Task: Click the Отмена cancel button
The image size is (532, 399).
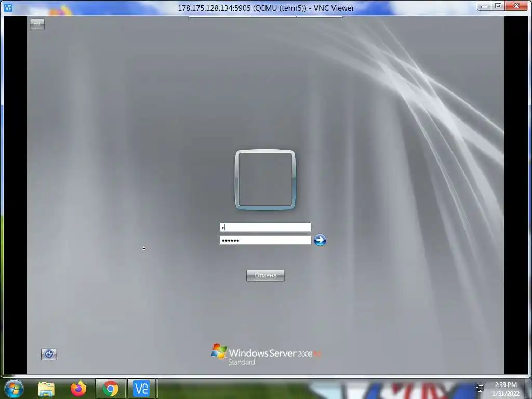Action: click(x=265, y=275)
